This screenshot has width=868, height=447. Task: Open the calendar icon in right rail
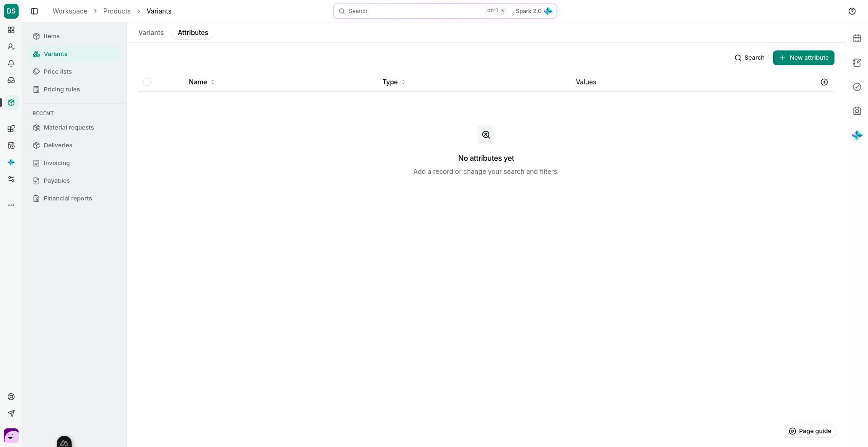857,38
